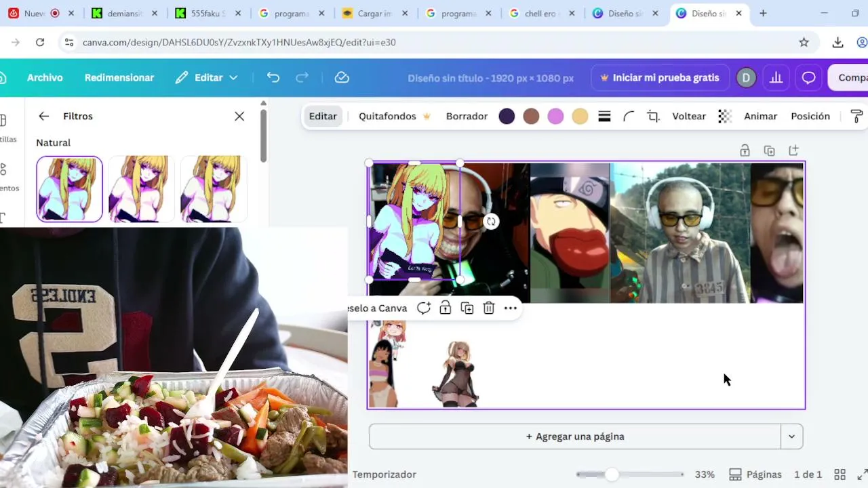Select the first Natural filter thumbnail
868x488 pixels.
tap(69, 189)
